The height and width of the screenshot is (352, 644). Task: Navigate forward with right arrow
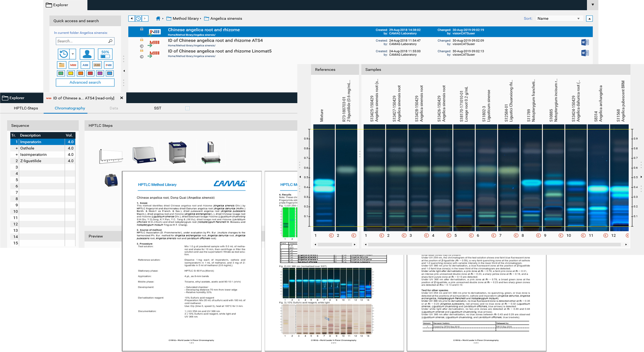click(145, 18)
